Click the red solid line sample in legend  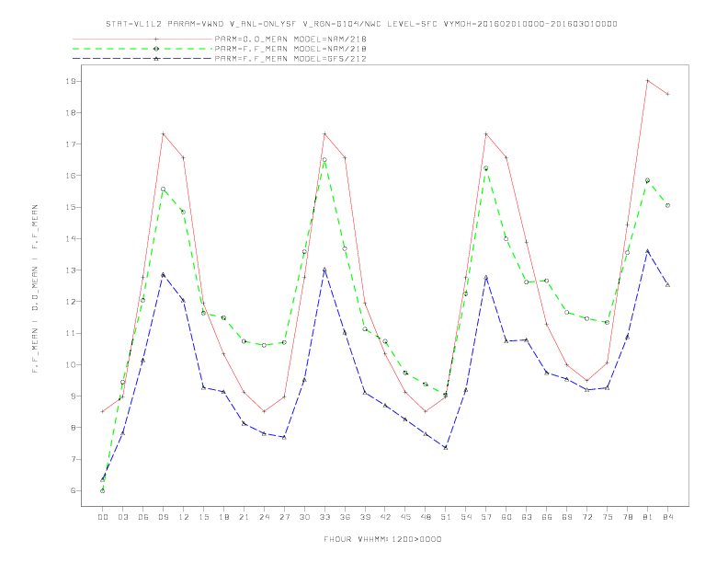click(x=142, y=39)
